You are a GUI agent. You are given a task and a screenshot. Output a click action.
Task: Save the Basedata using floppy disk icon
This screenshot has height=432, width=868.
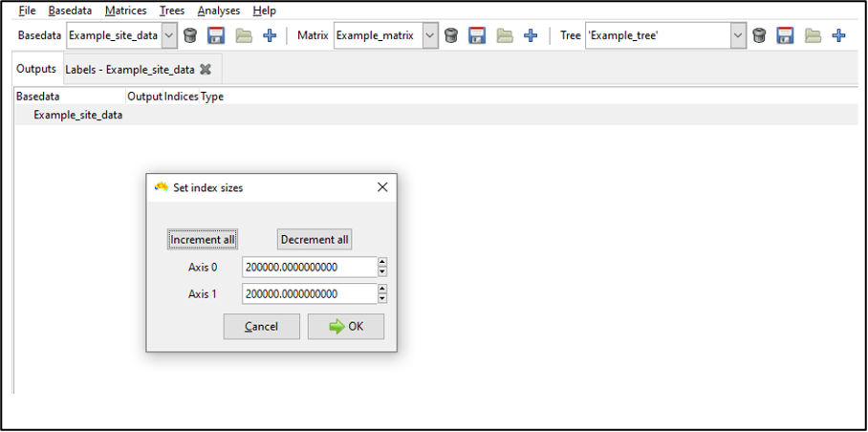[216, 35]
